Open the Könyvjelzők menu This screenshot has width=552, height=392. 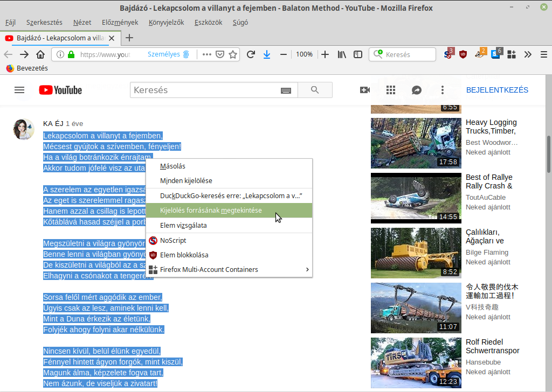[x=166, y=23]
